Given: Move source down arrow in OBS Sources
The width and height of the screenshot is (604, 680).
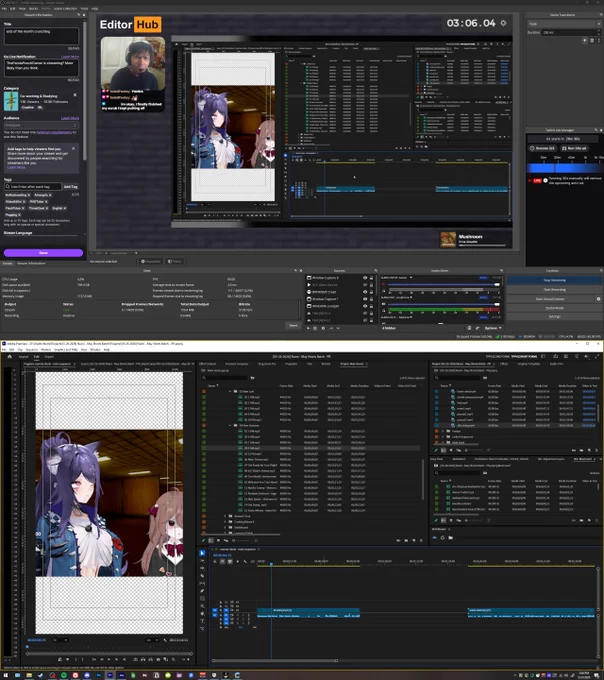Looking at the screenshot, I should click(x=338, y=328).
